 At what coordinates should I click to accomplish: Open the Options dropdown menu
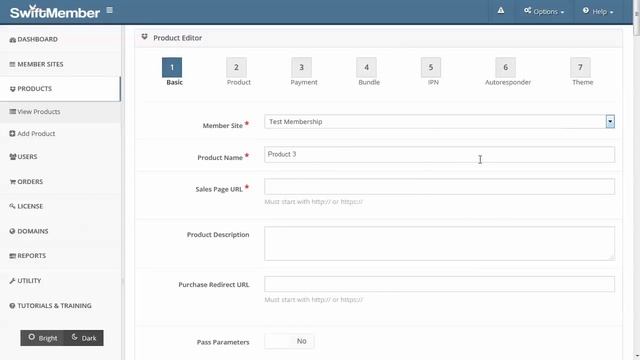(544, 11)
